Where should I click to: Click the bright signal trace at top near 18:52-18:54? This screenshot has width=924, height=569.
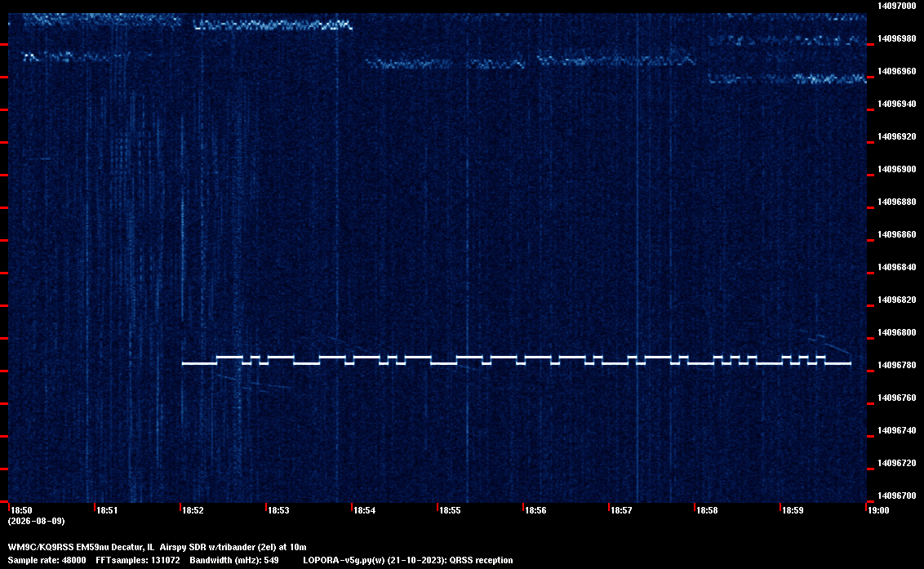tap(273, 24)
